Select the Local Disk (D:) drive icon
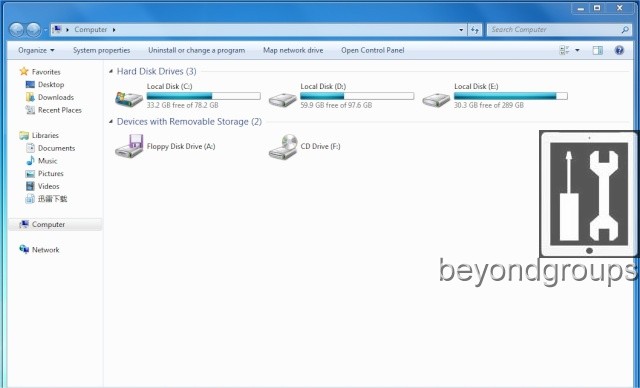The image size is (640, 388). click(x=282, y=99)
